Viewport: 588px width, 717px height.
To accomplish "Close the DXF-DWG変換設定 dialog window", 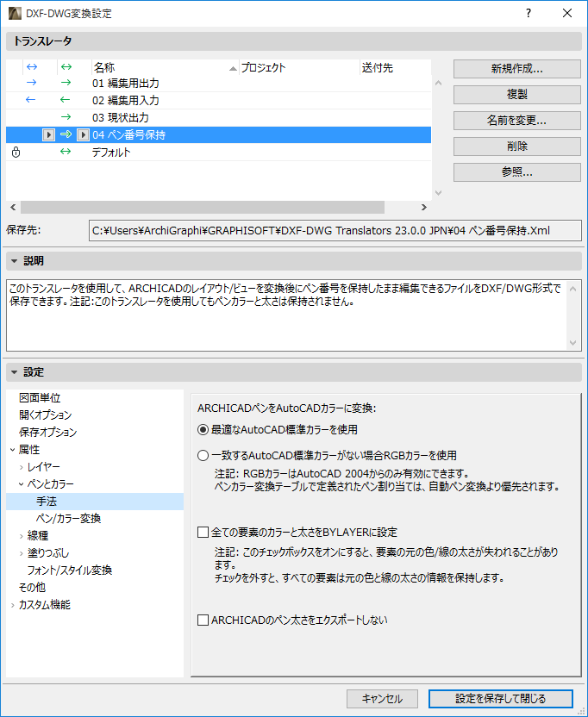I will pos(567,13).
